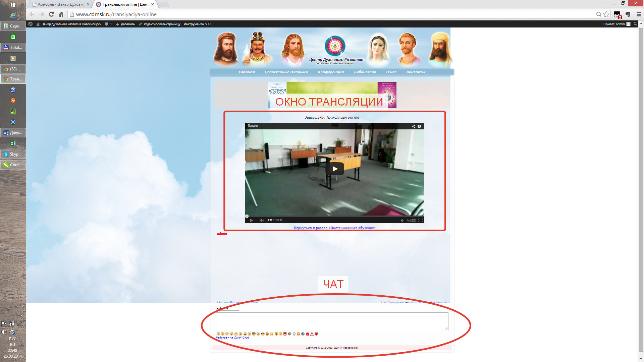Mute the video with the speaker icon

pos(262,220)
